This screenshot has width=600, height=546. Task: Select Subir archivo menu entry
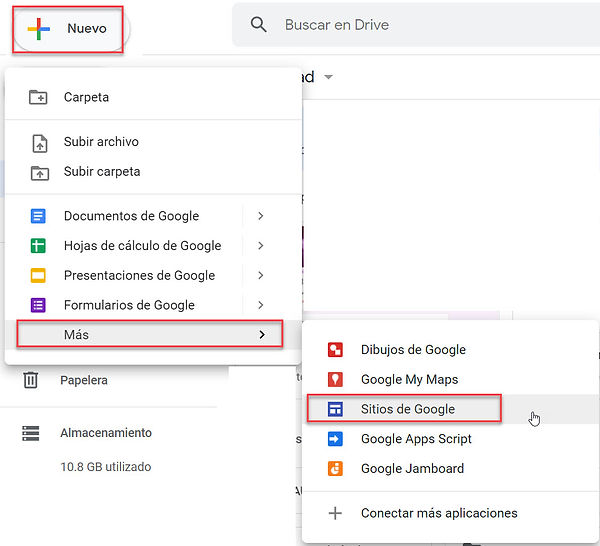click(x=153, y=142)
